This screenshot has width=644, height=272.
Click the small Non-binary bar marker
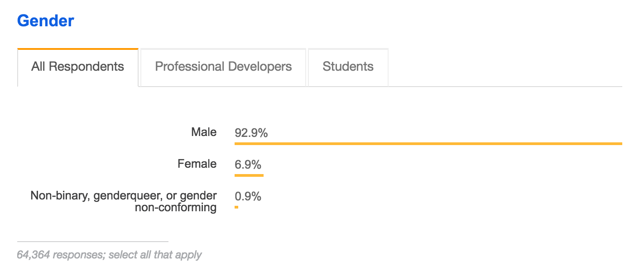pyautogui.click(x=236, y=207)
